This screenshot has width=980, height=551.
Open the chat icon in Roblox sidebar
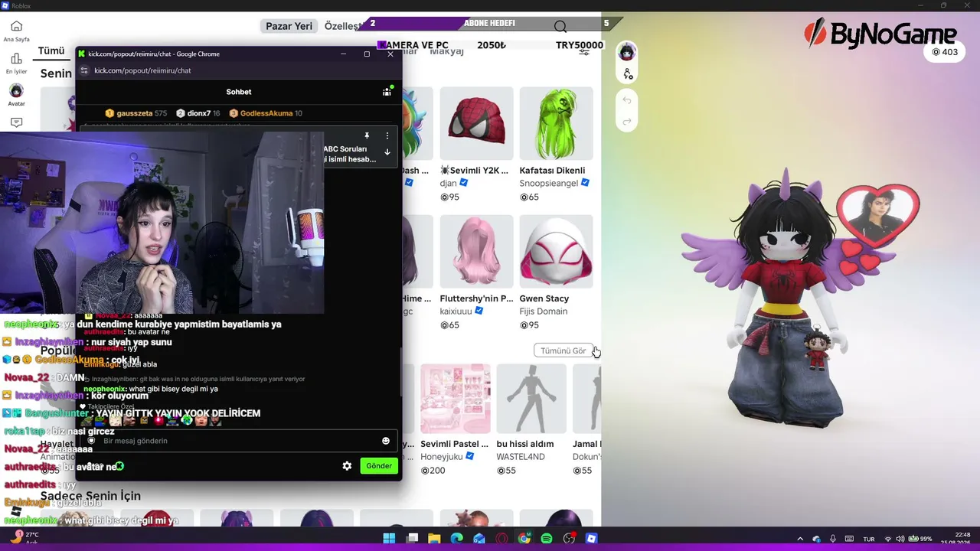click(x=16, y=122)
